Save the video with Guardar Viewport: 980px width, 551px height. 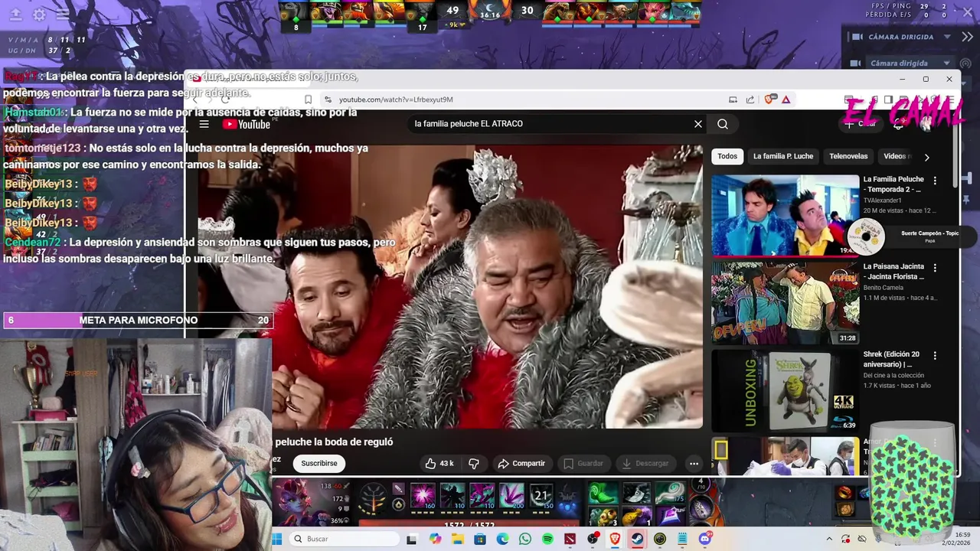pyautogui.click(x=583, y=463)
